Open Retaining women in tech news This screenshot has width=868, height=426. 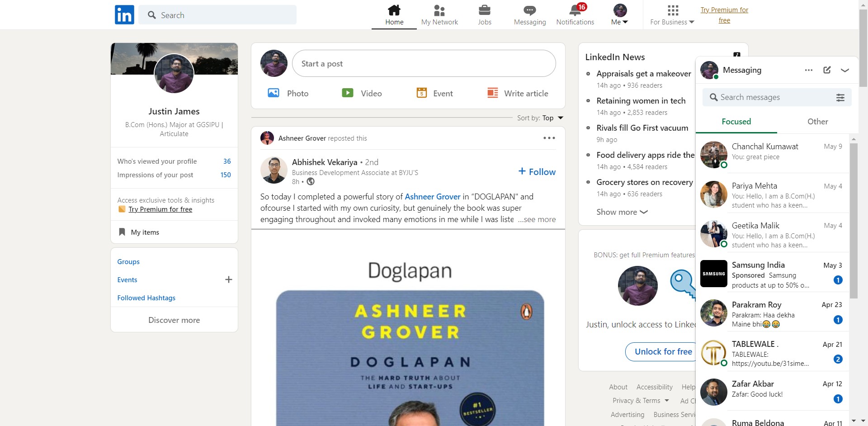pyautogui.click(x=641, y=101)
